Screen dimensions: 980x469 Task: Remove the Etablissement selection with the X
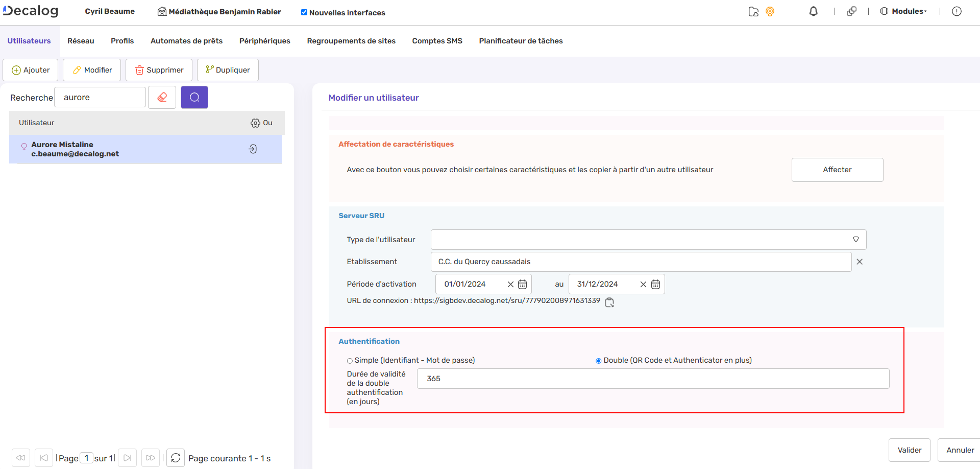(x=859, y=262)
